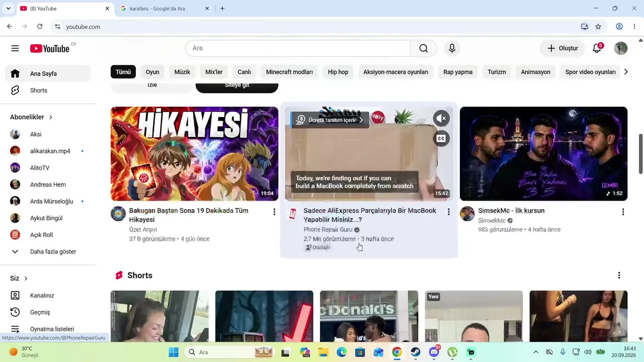The image size is (644, 362).
Task: Reload the page in Chrome
Action: click(x=40, y=27)
